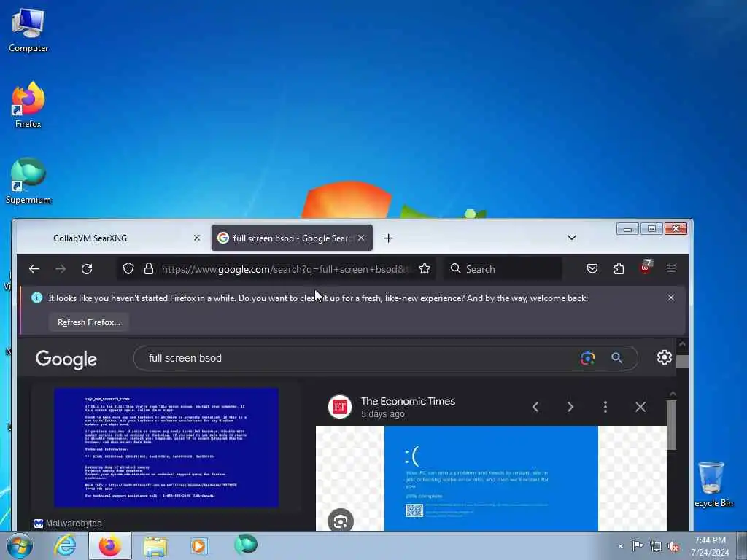
Task: Open the clock showing 7:44 PM
Action: tap(710, 546)
